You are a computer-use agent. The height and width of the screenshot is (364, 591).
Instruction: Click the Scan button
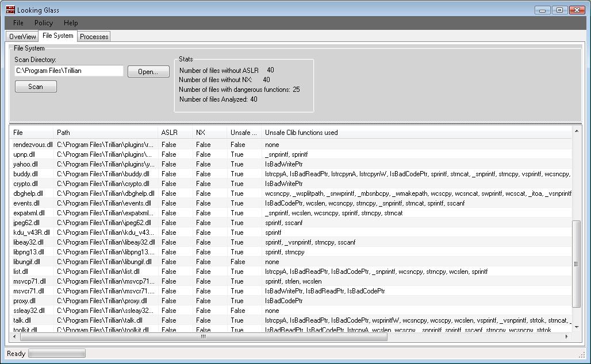(36, 87)
